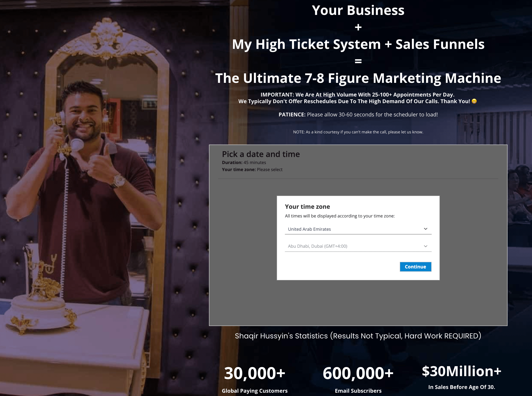
Task: Click the grinning emoji after Thank You
Action: [x=474, y=101]
